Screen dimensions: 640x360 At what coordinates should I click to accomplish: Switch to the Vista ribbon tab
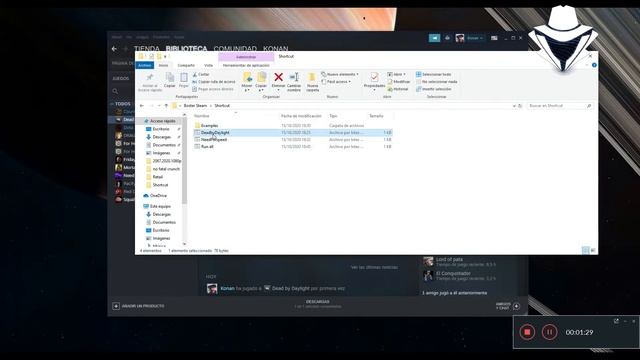click(209, 65)
